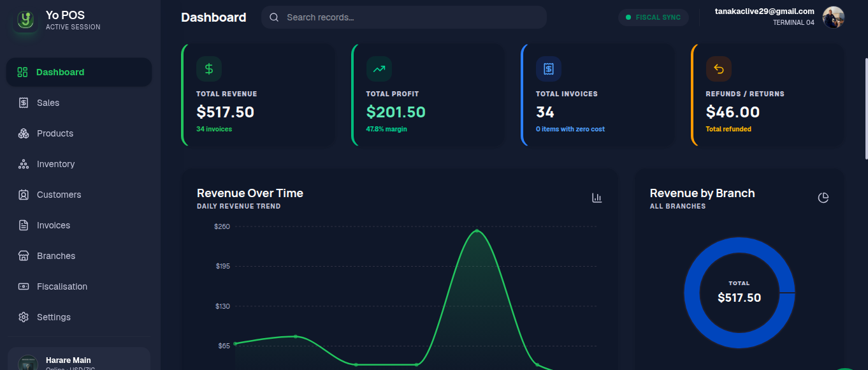The width and height of the screenshot is (868, 370).
Task: Click the Fiscalisation banknote icon
Action: pos(24,286)
